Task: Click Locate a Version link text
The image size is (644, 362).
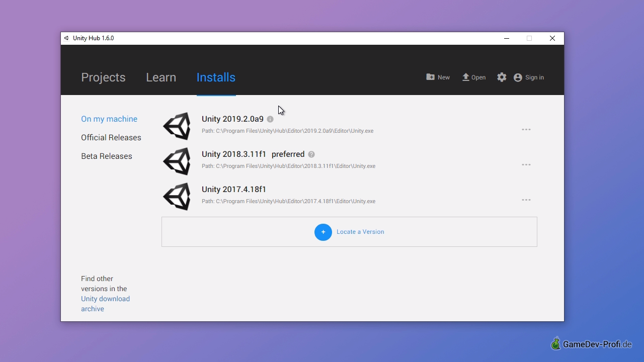Action: pos(360,232)
